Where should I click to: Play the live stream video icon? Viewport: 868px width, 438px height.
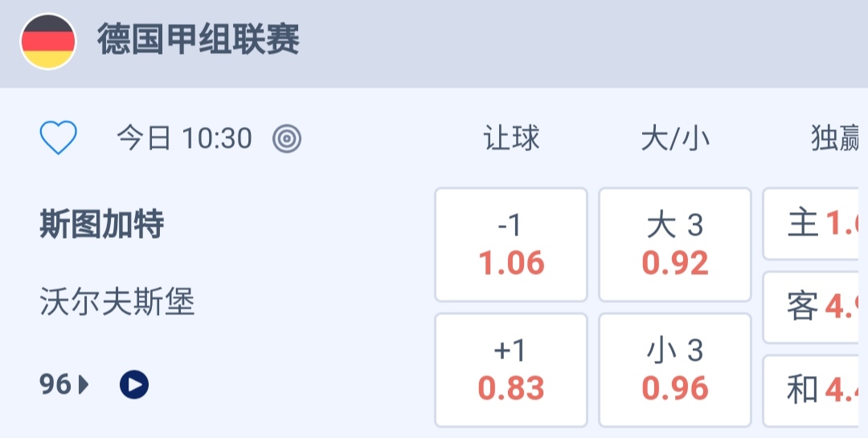click(x=134, y=386)
